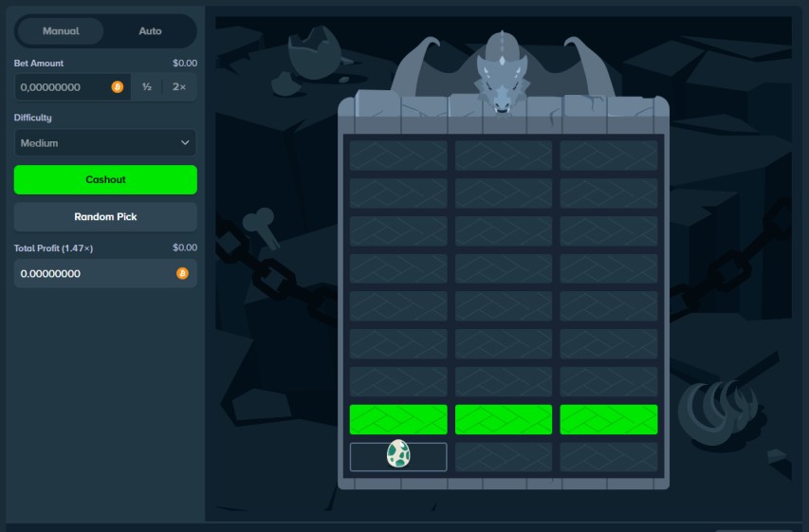The image size is (809, 532).
Task: Switch to Manual betting mode
Action: coord(61,31)
